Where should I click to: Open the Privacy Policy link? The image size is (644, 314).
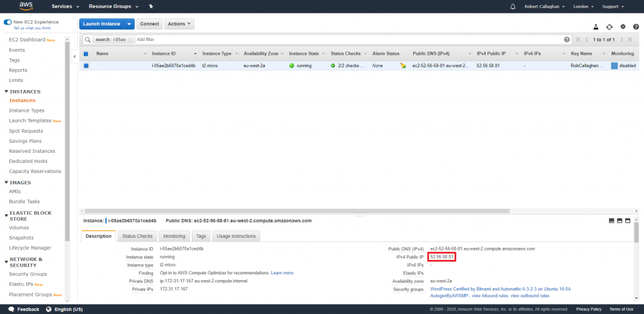tap(589, 309)
